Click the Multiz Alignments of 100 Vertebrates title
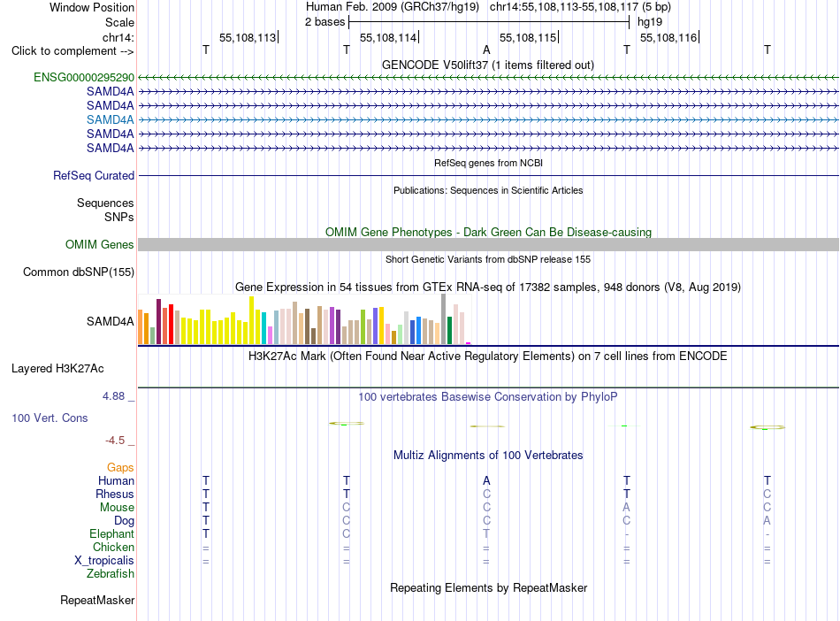The height and width of the screenshot is (621, 840). [x=488, y=456]
